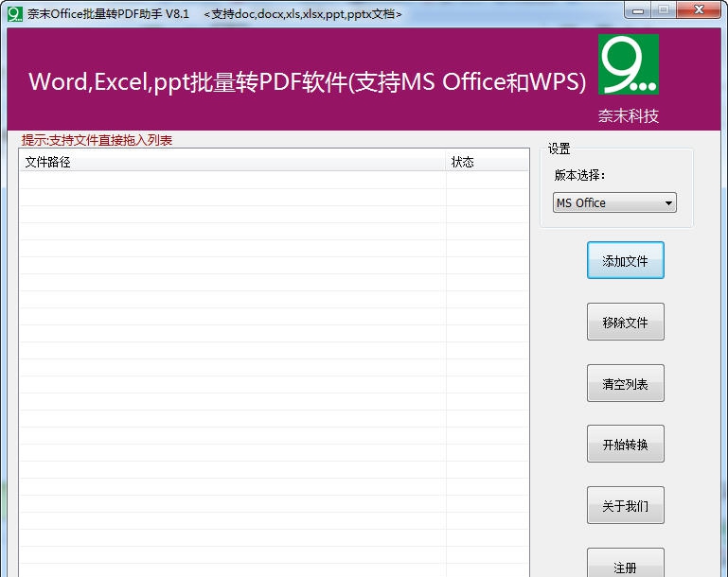728x577 pixels.
Task: Click the 提示:支持文件直接拖入列表 hint text
Action: [x=97, y=140]
